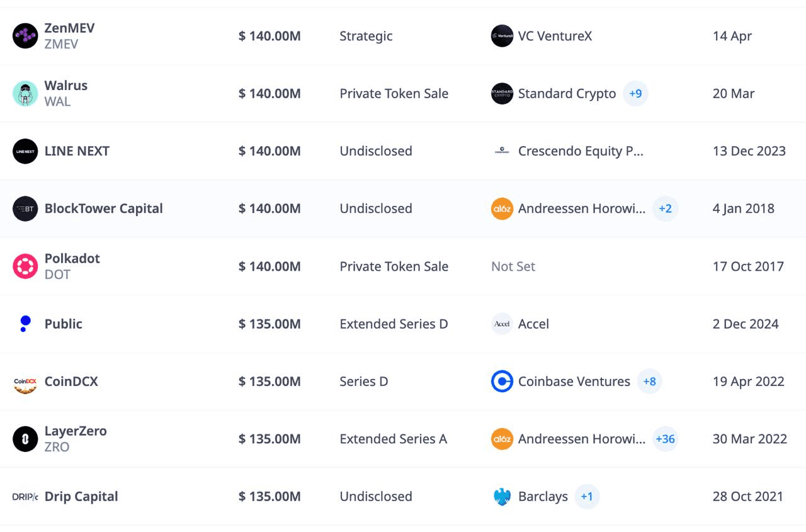
Task: Select the CoinDCX company logo
Action: pos(25,381)
